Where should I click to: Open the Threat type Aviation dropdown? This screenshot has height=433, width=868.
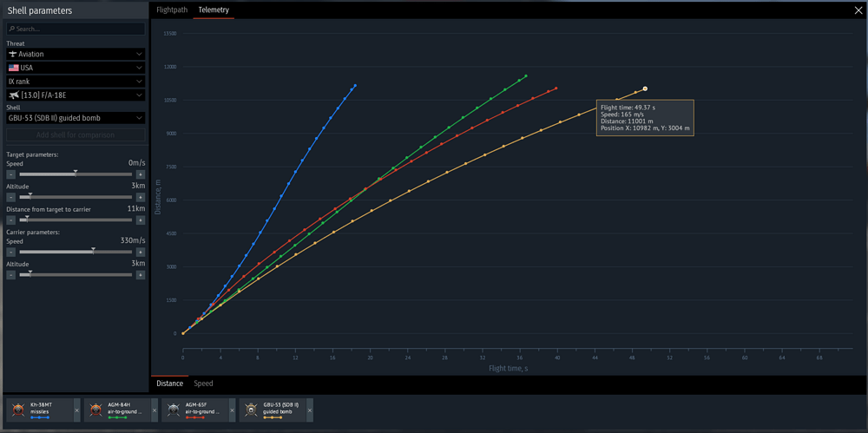tap(76, 54)
